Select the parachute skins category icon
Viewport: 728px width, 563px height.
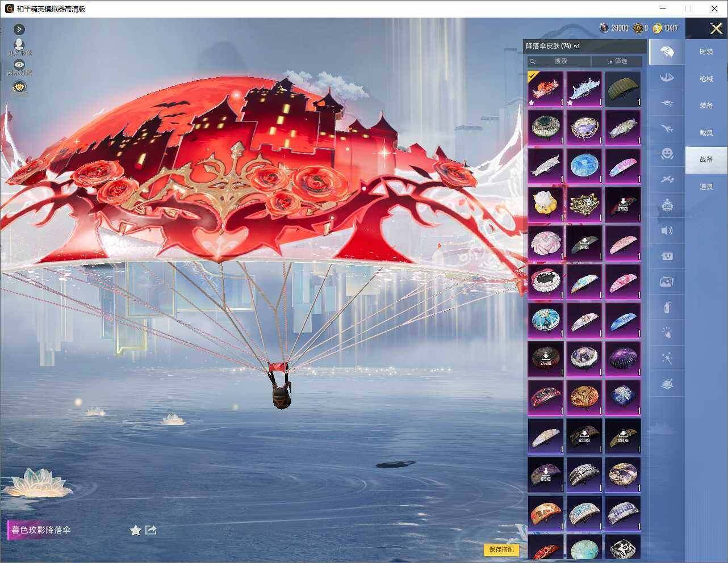point(667,52)
